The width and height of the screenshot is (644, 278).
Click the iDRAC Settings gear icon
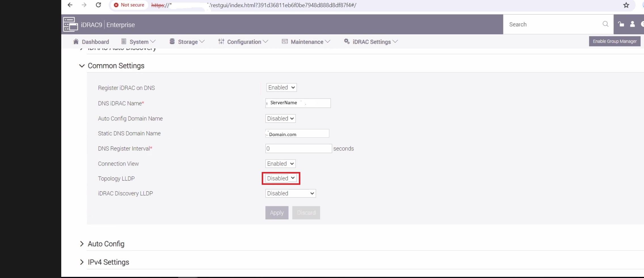pyautogui.click(x=346, y=41)
